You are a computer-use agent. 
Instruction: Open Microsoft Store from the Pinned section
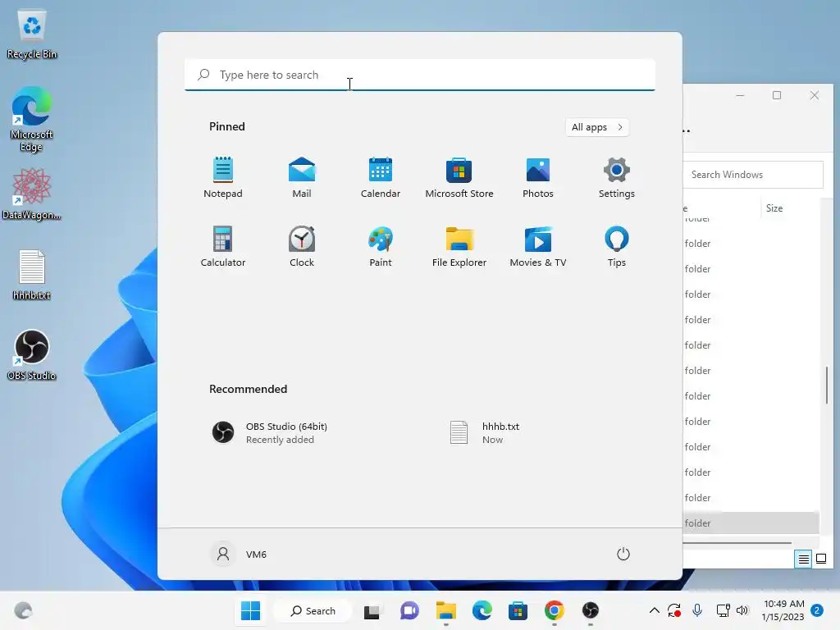point(459,178)
